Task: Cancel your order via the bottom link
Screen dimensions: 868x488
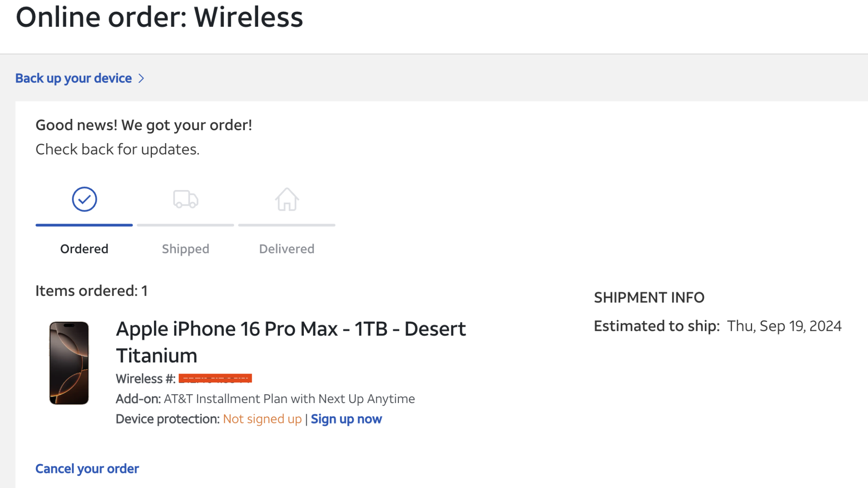Action: click(87, 469)
